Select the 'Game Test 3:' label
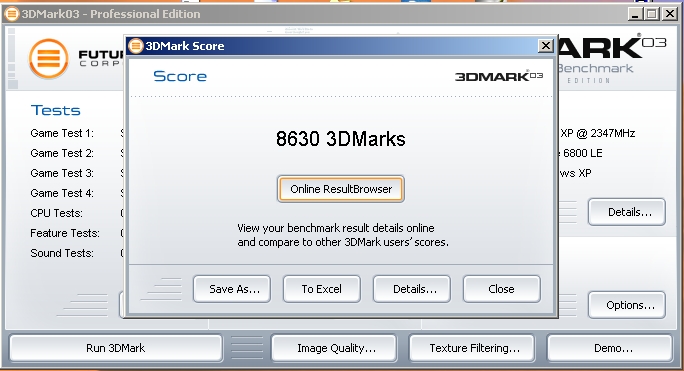 pos(62,173)
